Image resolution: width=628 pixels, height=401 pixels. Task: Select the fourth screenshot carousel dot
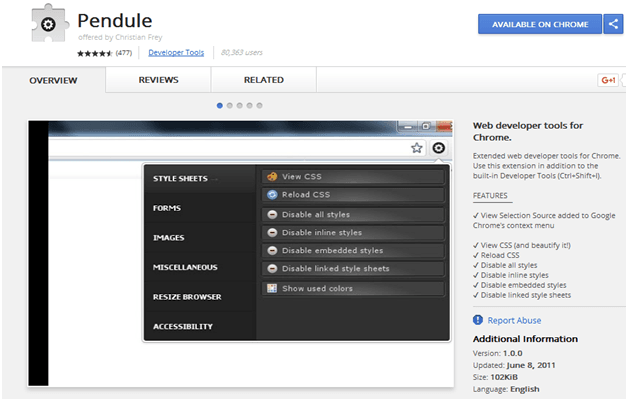point(250,105)
